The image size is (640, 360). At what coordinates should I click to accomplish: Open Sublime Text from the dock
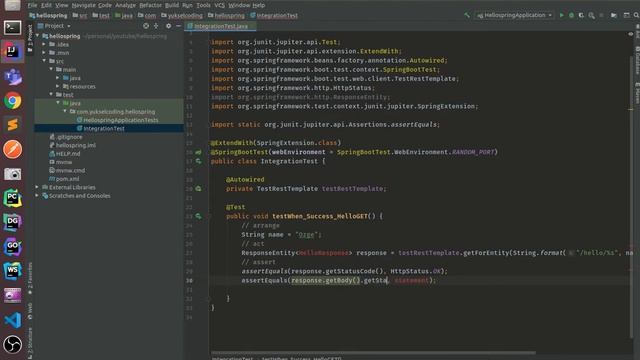coord(13,124)
